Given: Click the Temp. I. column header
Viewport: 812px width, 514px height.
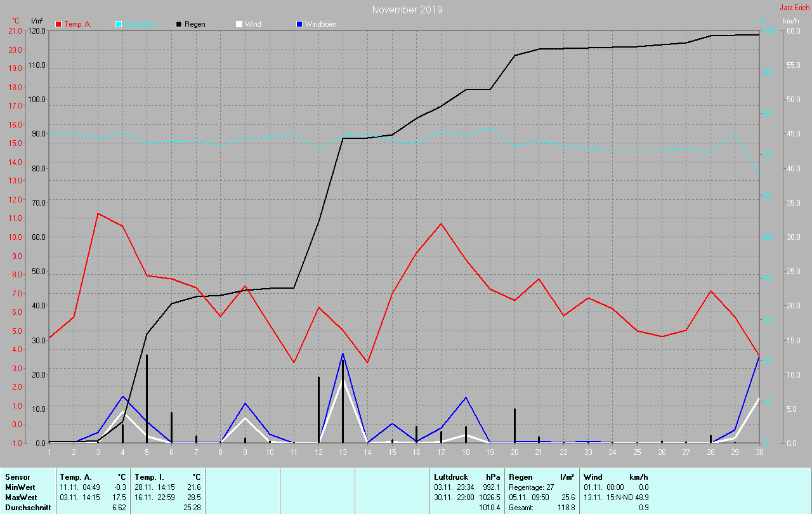Looking at the screenshot, I should tap(149, 477).
